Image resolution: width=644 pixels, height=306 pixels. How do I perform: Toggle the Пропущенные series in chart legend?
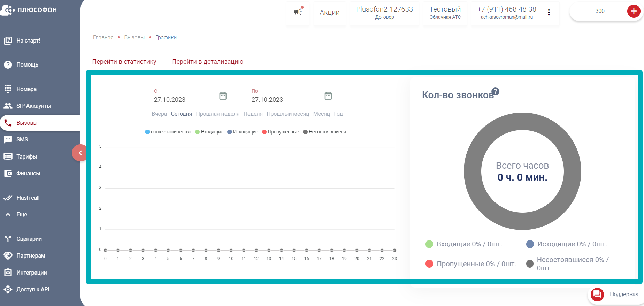(281, 132)
